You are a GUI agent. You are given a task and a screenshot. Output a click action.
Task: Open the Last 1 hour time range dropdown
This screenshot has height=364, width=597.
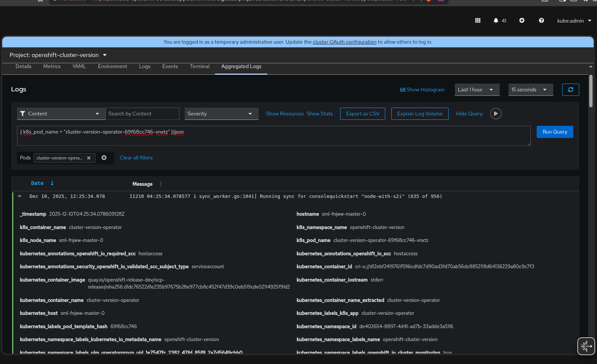tap(476, 90)
